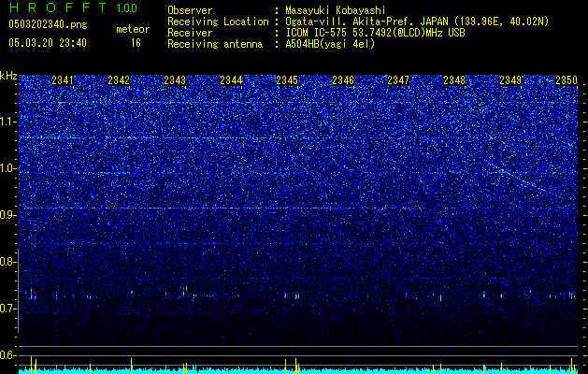Click the 2346 time marker
Viewport: 588px width, 374px height.
(343, 79)
